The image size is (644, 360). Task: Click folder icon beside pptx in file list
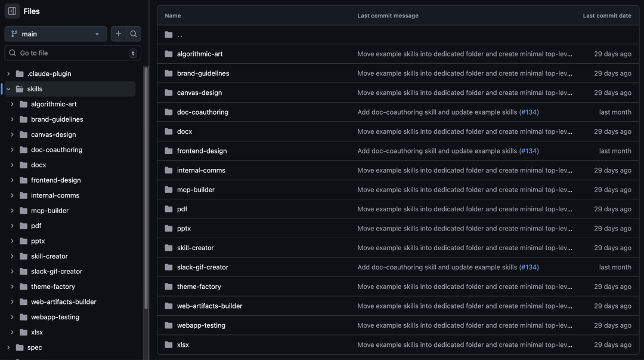(168, 228)
